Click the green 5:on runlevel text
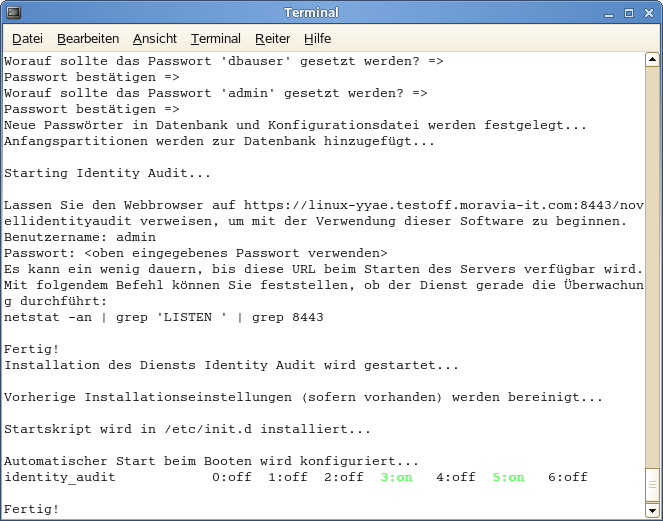The height and width of the screenshot is (521, 663). coord(508,477)
